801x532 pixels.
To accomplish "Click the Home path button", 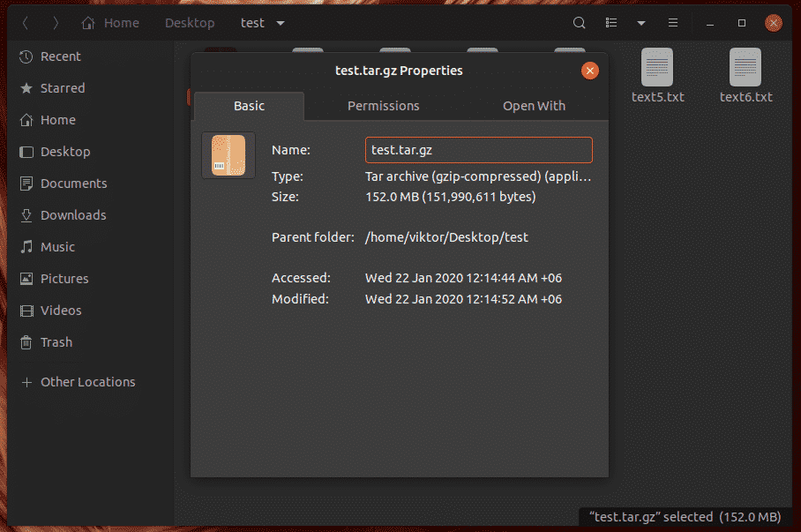I will pos(110,23).
